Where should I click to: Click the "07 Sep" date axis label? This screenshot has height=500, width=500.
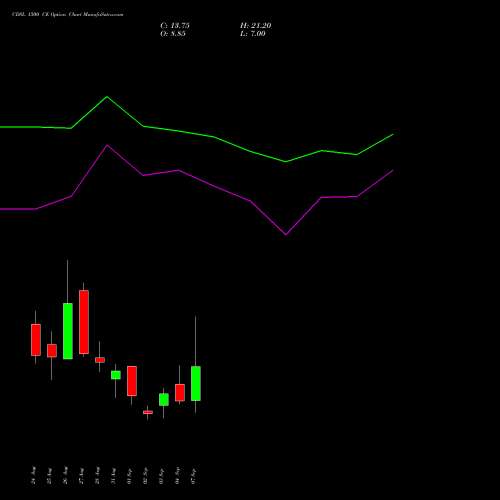click(x=194, y=476)
